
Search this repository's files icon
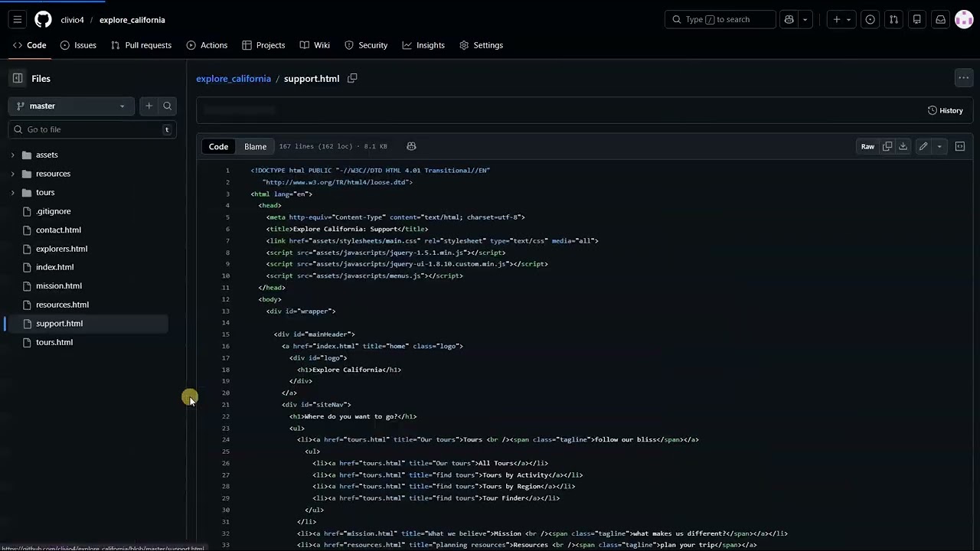[x=167, y=106]
